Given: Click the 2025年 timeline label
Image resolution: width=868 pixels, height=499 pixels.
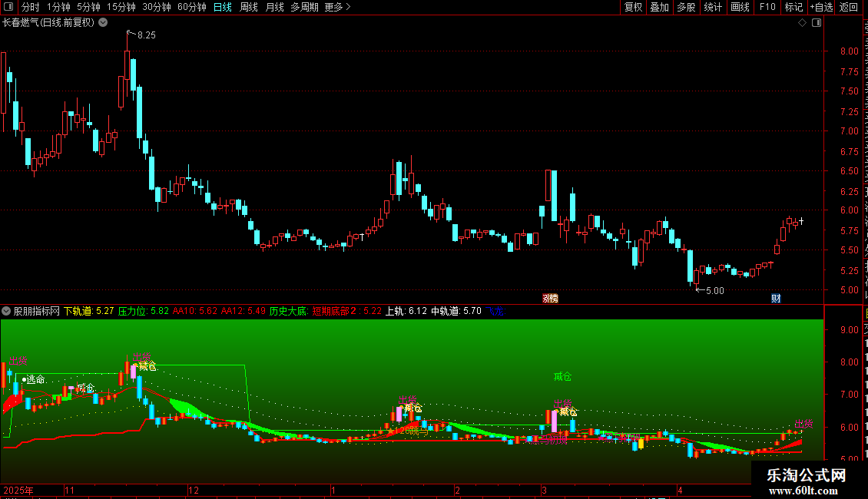Looking at the screenshot, I should [18, 490].
